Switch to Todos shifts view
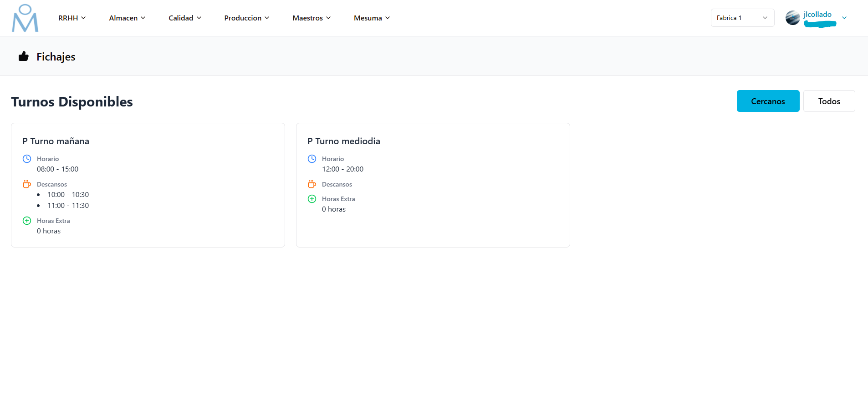The image size is (868, 399). pyautogui.click(x=829, y=101)
